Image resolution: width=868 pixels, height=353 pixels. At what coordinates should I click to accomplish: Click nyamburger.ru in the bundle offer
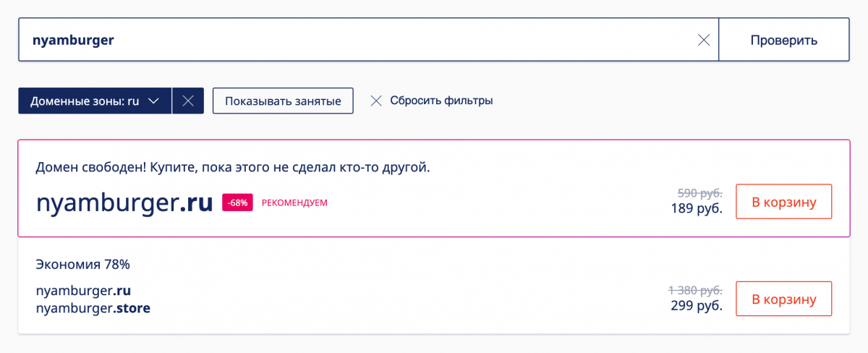83,291
